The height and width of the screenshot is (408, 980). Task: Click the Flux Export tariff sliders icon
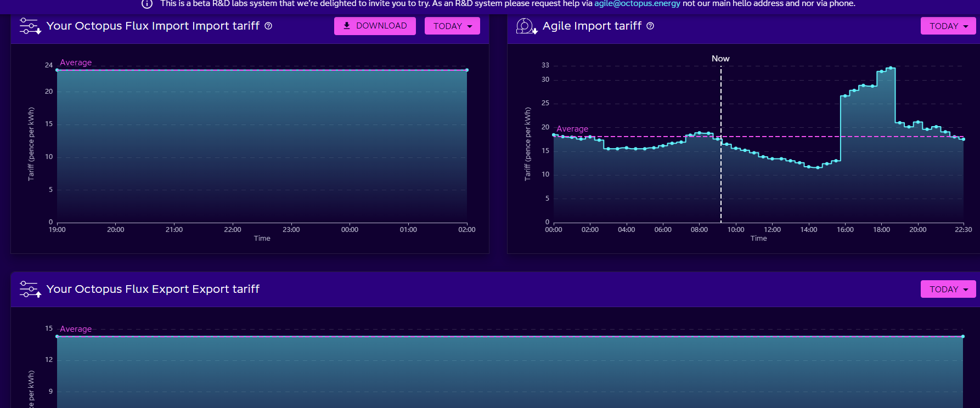pyautogui.click(x=30, y=289)
